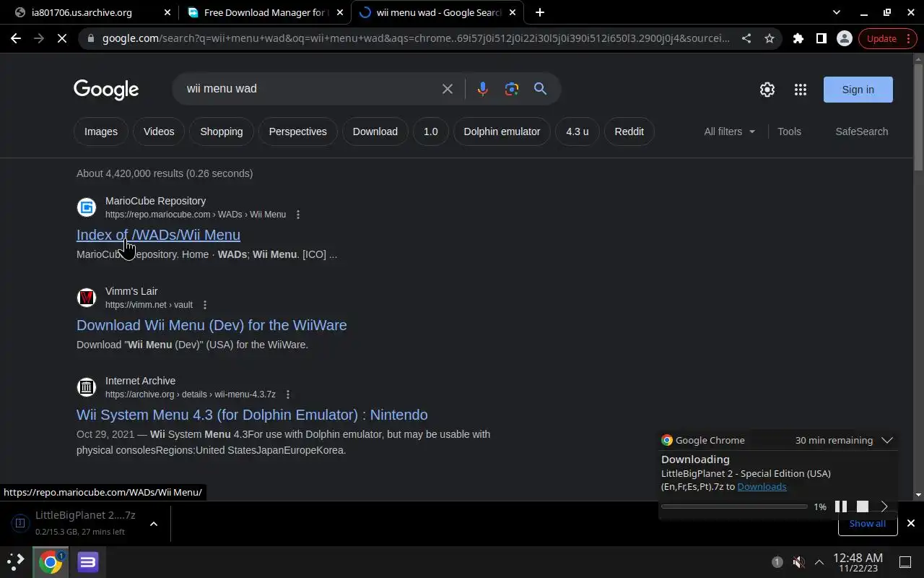Unmute the volume tray icon
The width and height of the screenshot is (924, 578).
pos(798,561)
